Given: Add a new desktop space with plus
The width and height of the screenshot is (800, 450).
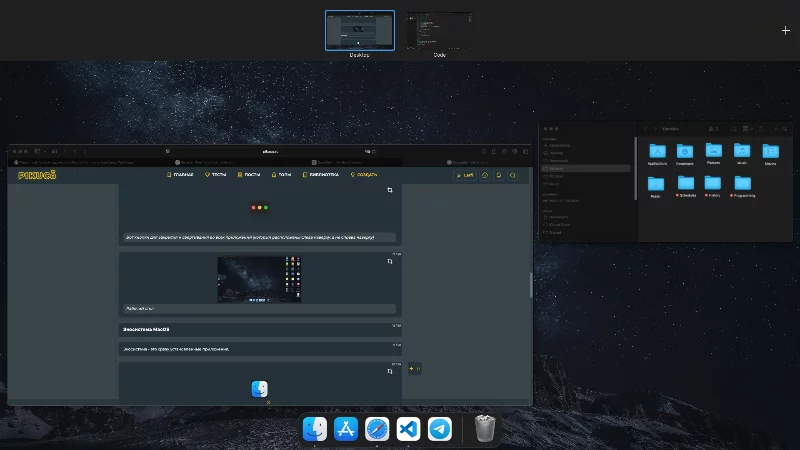Looking at the screenshot, I should (x=786, y=31).
